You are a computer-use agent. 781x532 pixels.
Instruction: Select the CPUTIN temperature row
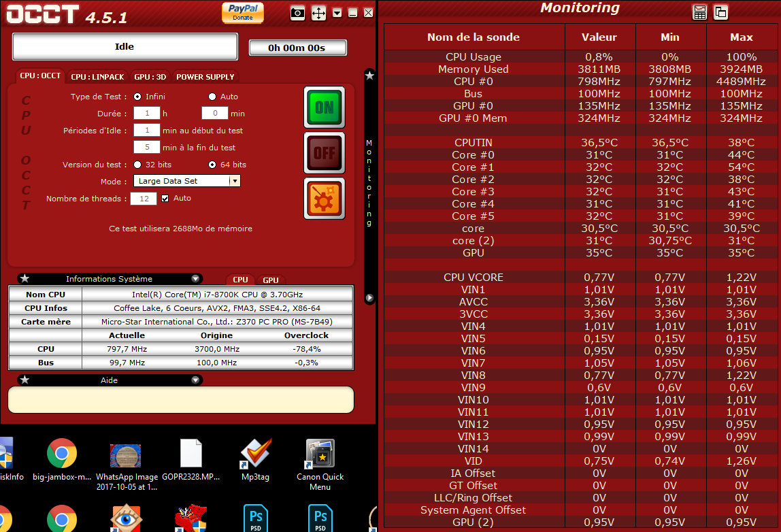(581, 142)
